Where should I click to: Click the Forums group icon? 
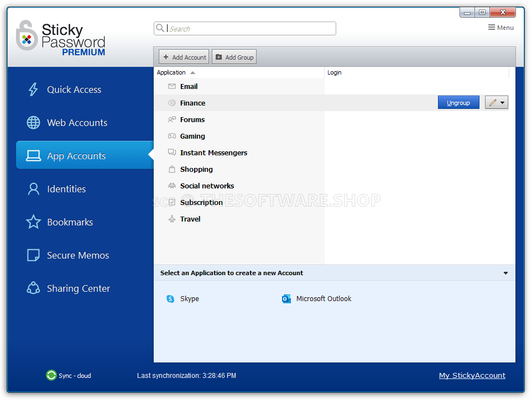[x=172, y=120]
